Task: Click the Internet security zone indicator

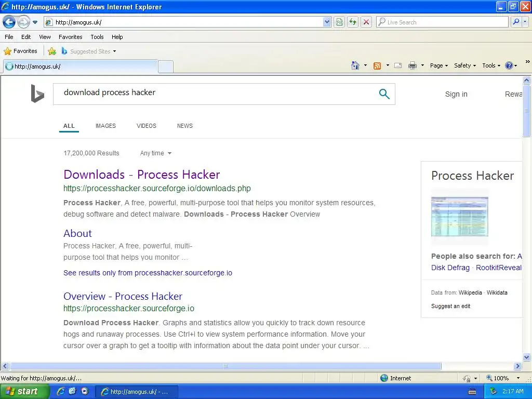Action: pyautogui.click(x=395, y=378)
